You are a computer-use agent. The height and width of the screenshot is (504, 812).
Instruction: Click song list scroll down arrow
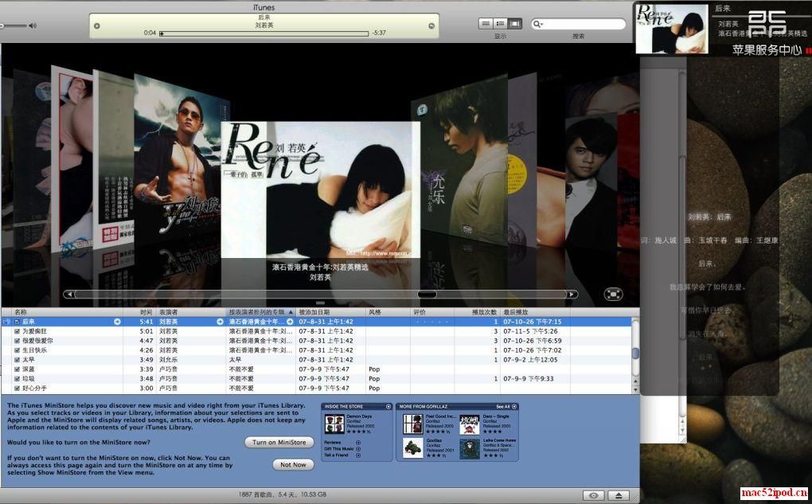636,389
